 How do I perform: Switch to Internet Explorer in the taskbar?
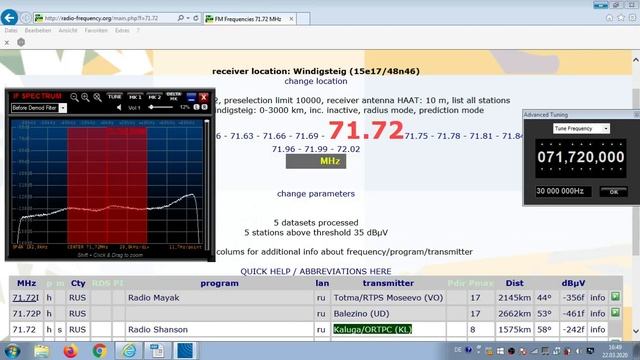[129, 351]
